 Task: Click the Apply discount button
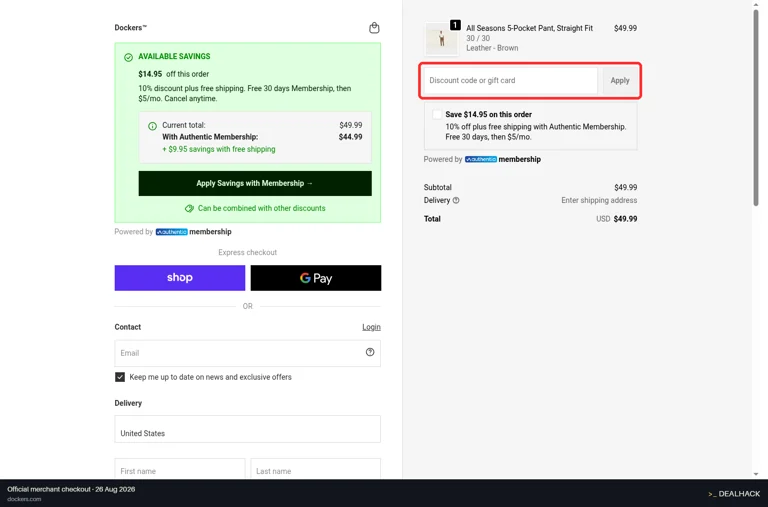pyautogui.click(x=620, y=80)
